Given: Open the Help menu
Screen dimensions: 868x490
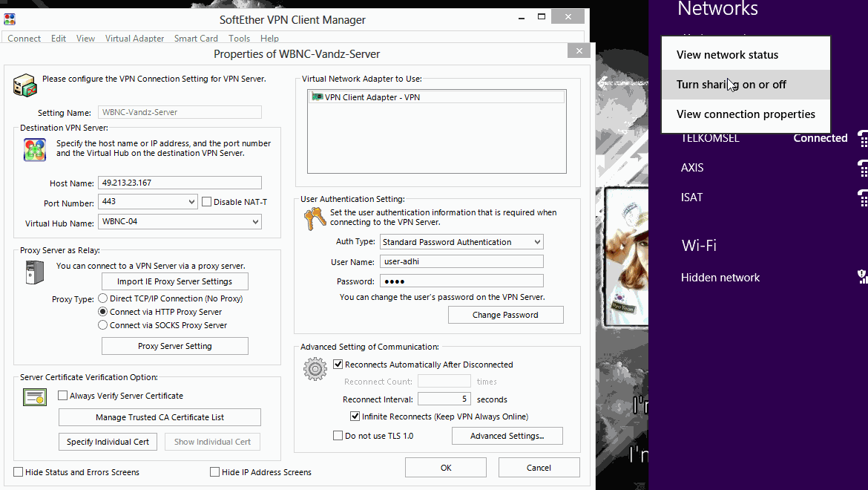Looking at the screenshot, I should click(x=269, y=38).
